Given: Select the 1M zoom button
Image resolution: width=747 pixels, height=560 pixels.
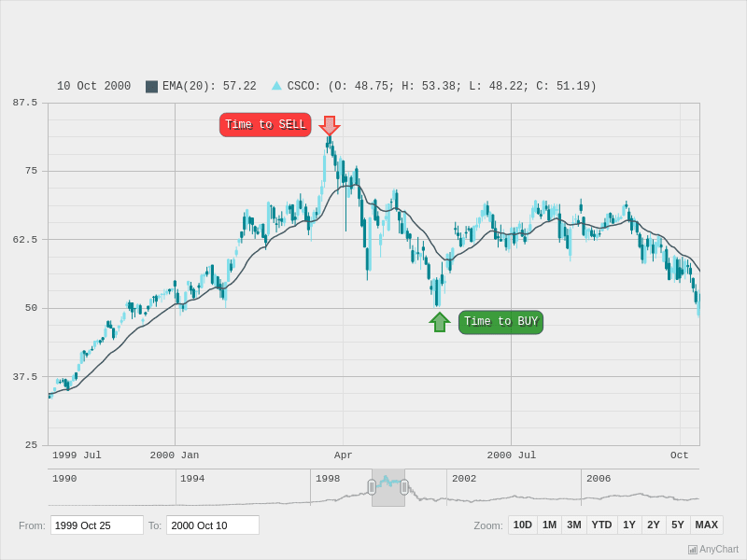Looking at the screenshot, I should [549, 525].
